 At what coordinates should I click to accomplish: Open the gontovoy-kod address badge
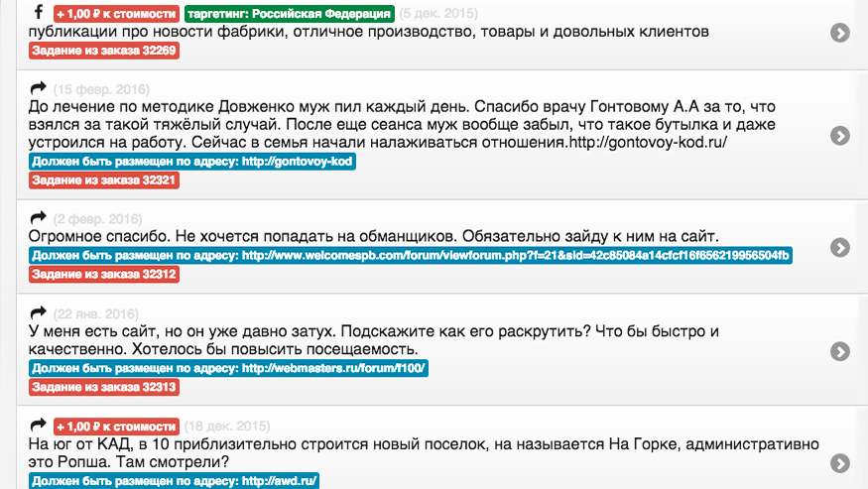(x=192, y=162)
